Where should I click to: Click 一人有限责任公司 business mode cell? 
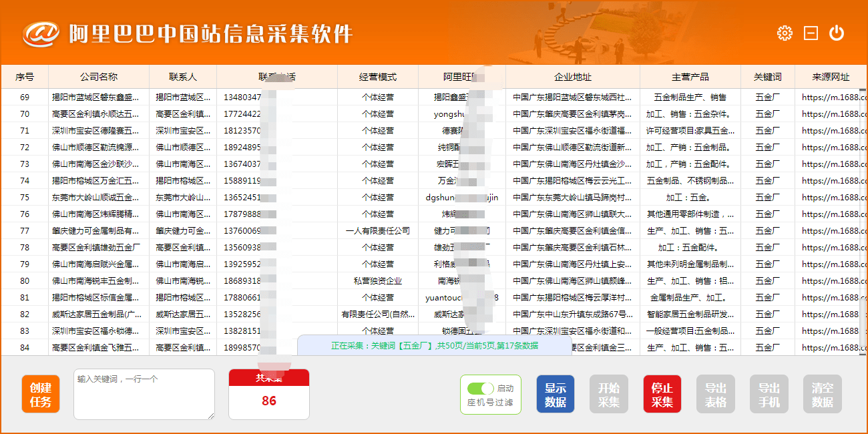(378, 230)
